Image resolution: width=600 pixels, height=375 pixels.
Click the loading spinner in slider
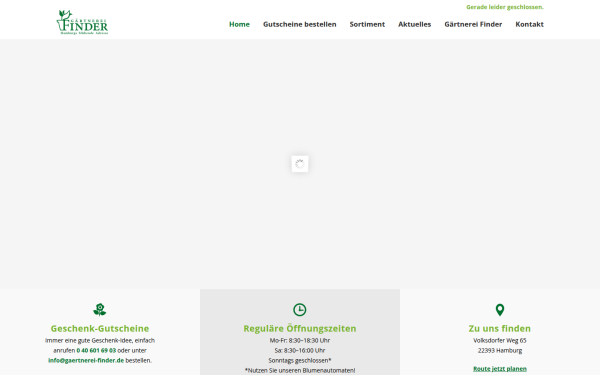coord(300,164)
